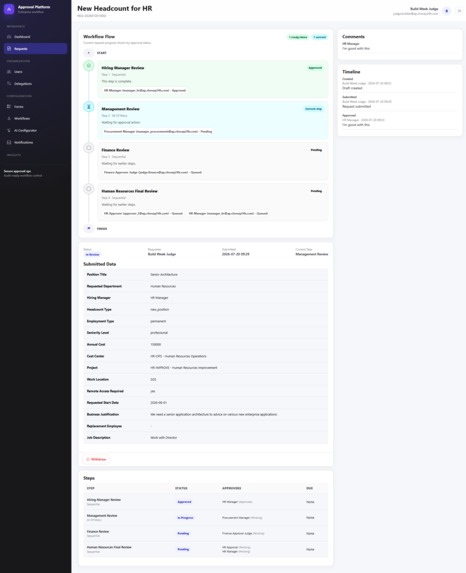Click the FINISH flag node icon
The width and height of the screenshot is (466, 573).
pyautogui.click(x=88, y=228)
